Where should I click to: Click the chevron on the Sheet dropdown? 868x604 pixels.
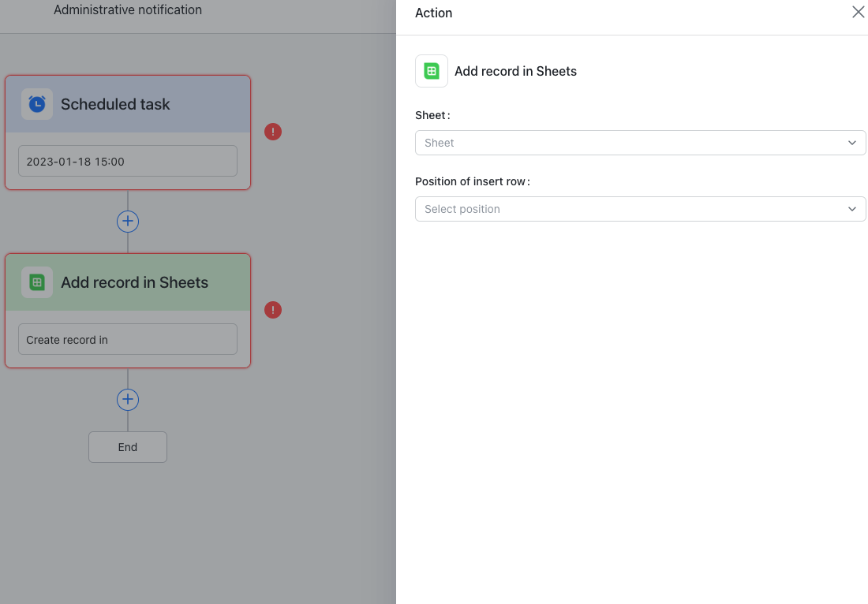click(x=851, y=143)
